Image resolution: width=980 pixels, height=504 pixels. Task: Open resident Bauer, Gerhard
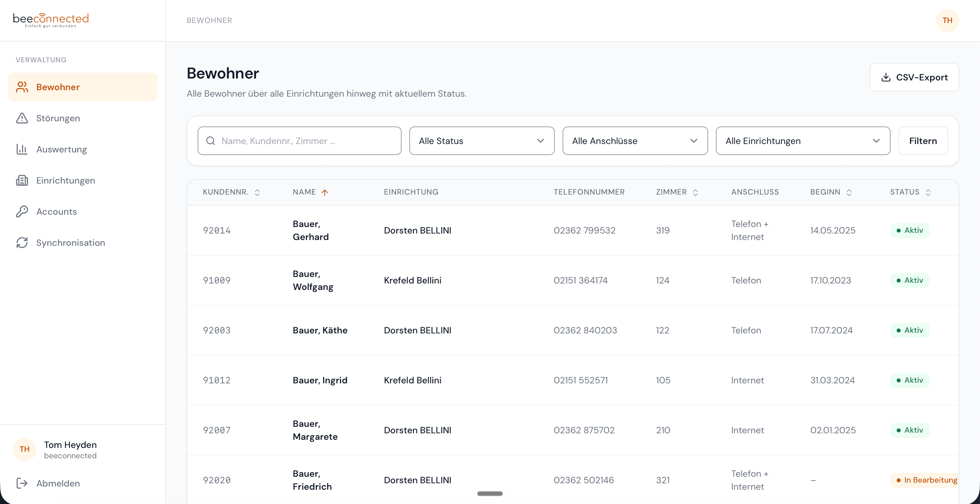pos(311,230)
